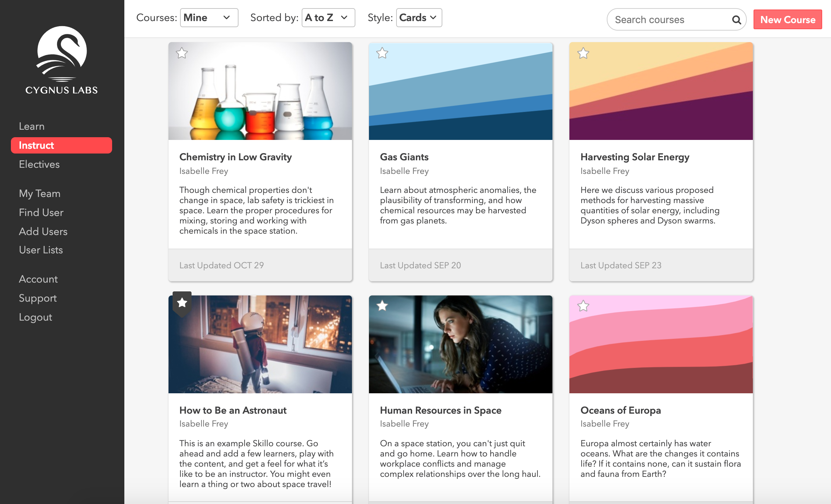Screen dimensions: 831x504
Task: Open the Gas Giants course title
Action: [x=404, y=157]
